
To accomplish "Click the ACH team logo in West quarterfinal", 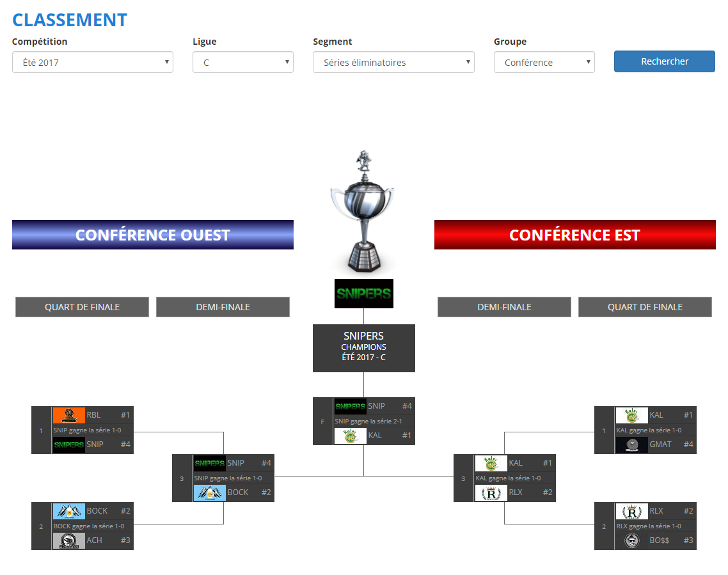I will pyautogui.click(x=69, y=541).
